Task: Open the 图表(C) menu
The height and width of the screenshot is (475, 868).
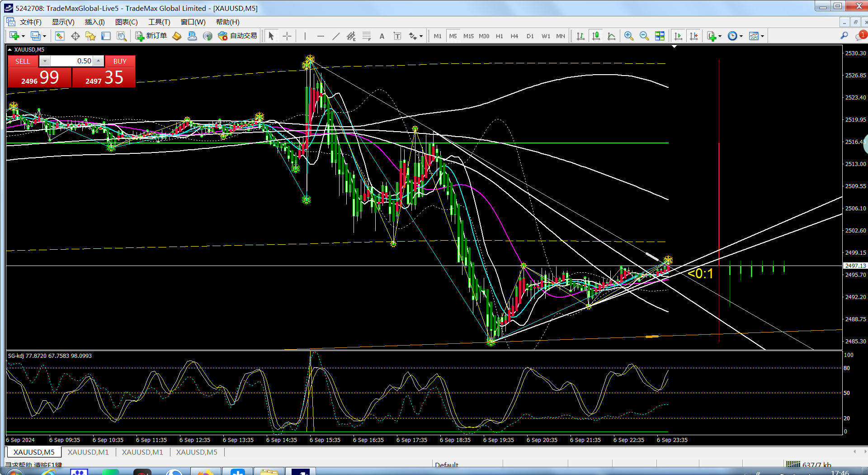Action: [127, 22]
